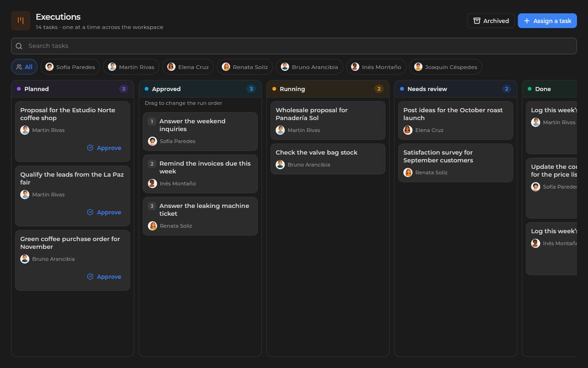This screenshot has height=368, width=588.
Task: Click Renata Soliz avatar on leaking machine card
Action: click(153, 226)
